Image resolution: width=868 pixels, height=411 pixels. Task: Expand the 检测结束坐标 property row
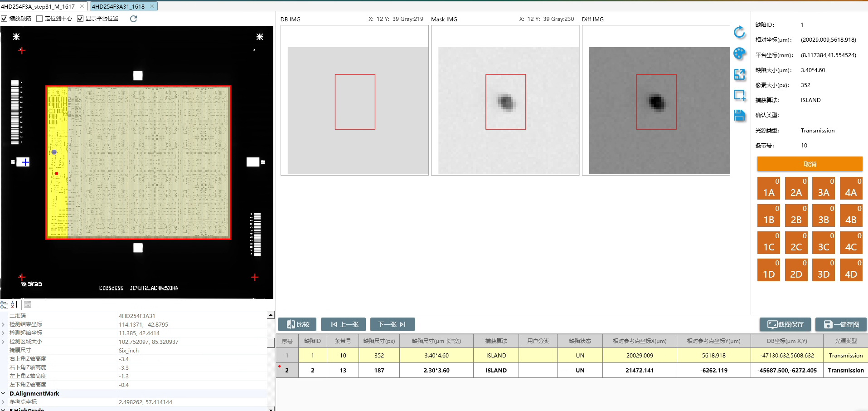(4, 324)
